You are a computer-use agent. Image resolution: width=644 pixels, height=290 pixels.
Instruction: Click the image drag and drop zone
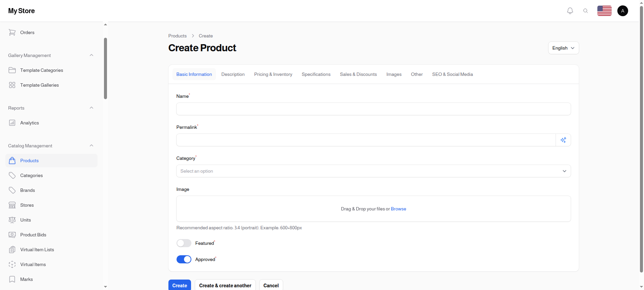click(374, 209)
